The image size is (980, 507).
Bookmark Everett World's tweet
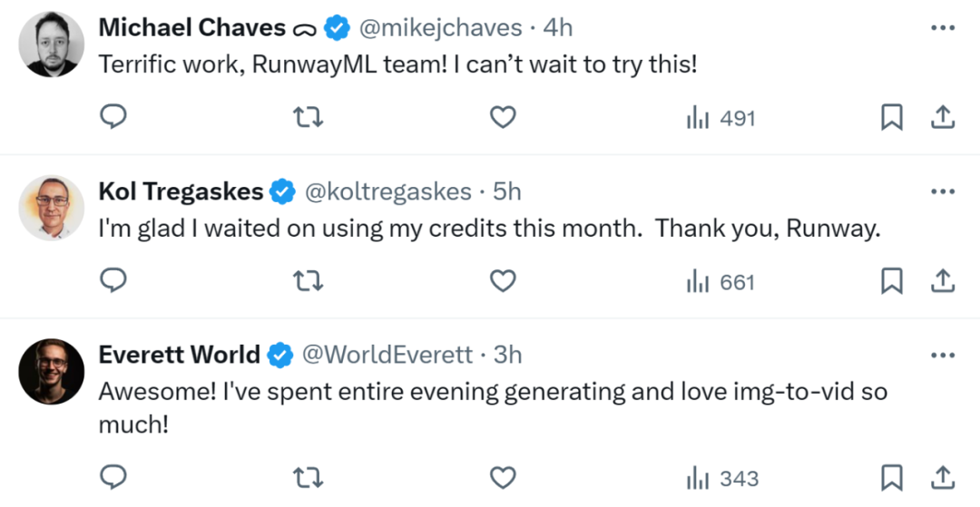892,478
